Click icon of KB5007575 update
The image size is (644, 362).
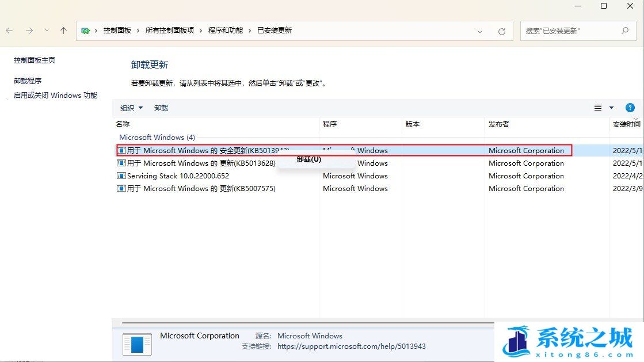tap(121, 189)
